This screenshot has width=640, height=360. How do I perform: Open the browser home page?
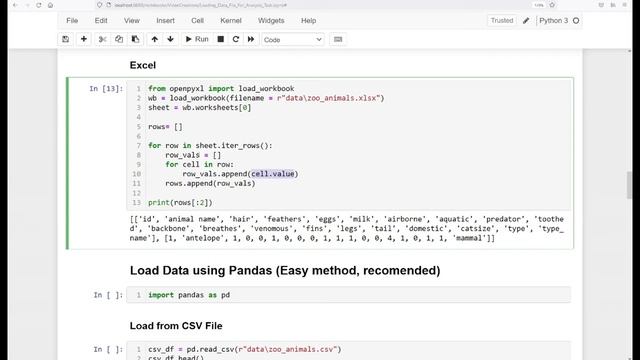51,5
